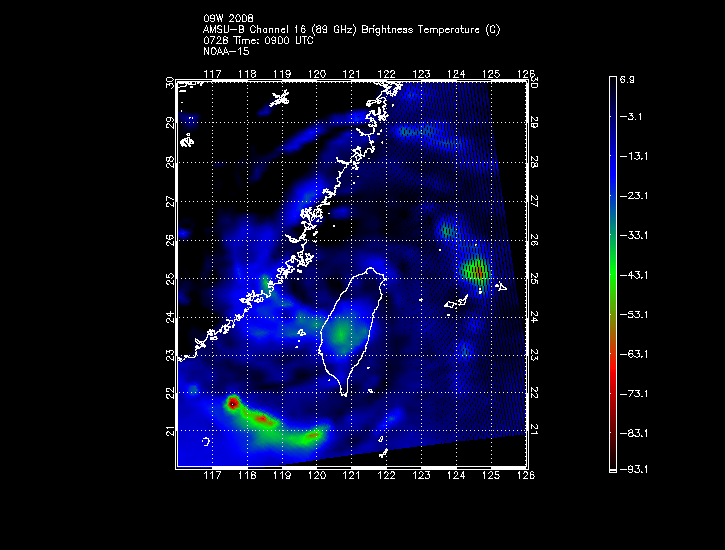Click the left-axis latitude label 22
This screenshot has width=725, height=550.
(x=171, y=393)
